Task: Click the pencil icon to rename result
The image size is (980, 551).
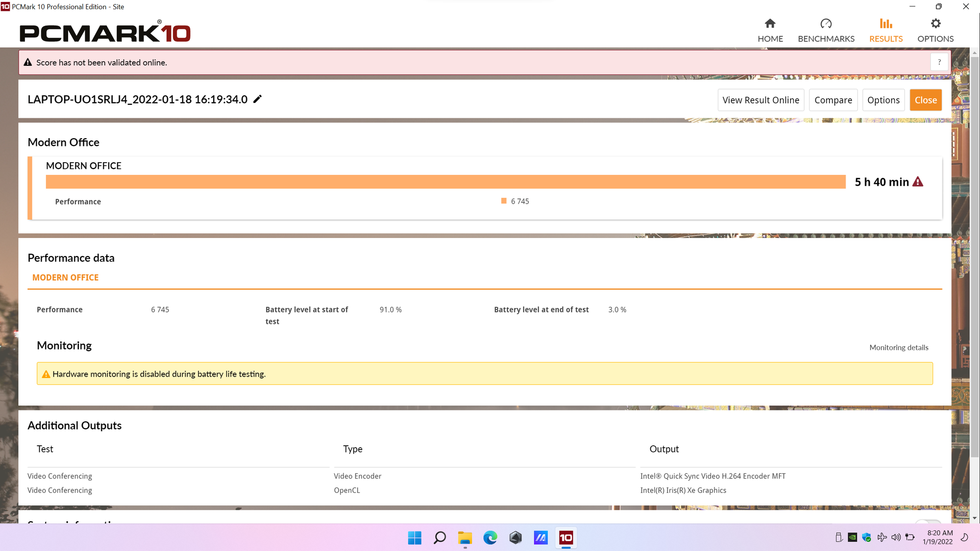Action: 258,99
